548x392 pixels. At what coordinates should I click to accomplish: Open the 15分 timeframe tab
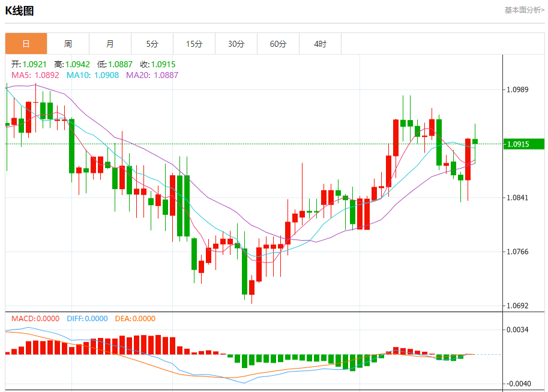pos(194,44)
